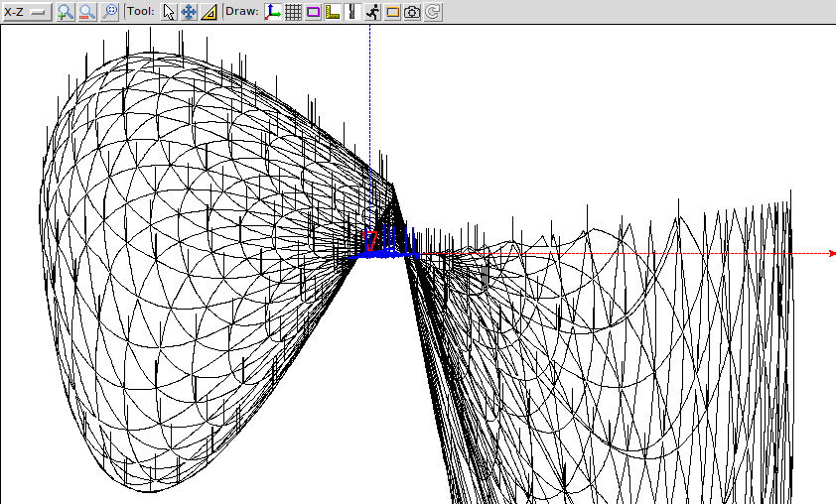Click the circular refresh arrow icon
Viewport: 836px width, 504px height.
point(433,12)
